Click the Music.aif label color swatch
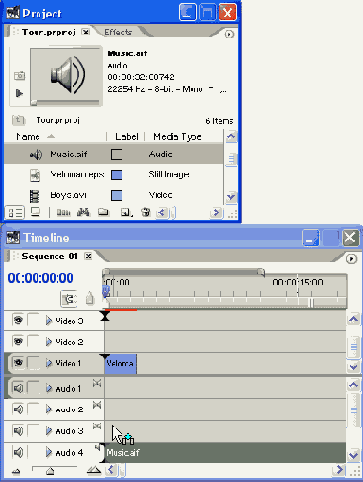This screenshot has width=363, height=482. tap(116, 155)
